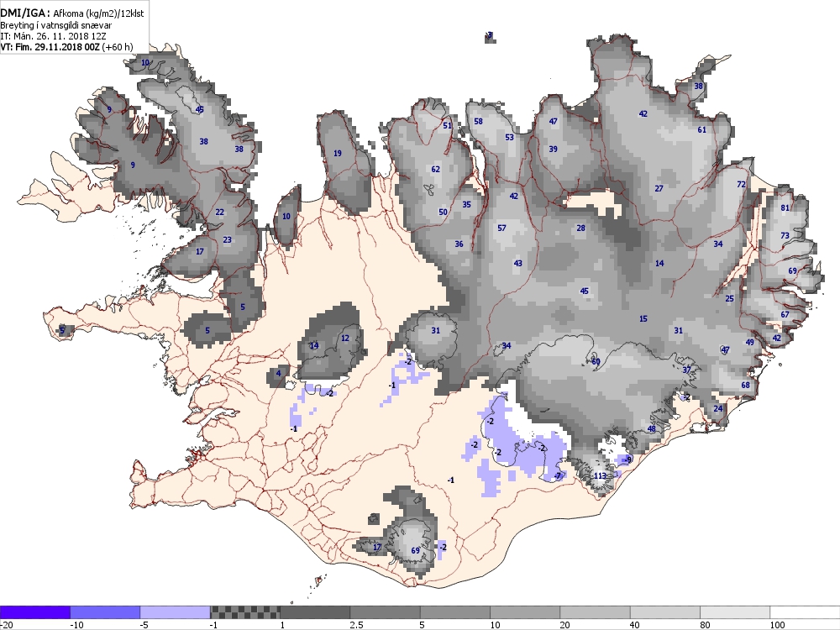
Task: Click the '53' value on the north coast
Action: tap(510, 137)
